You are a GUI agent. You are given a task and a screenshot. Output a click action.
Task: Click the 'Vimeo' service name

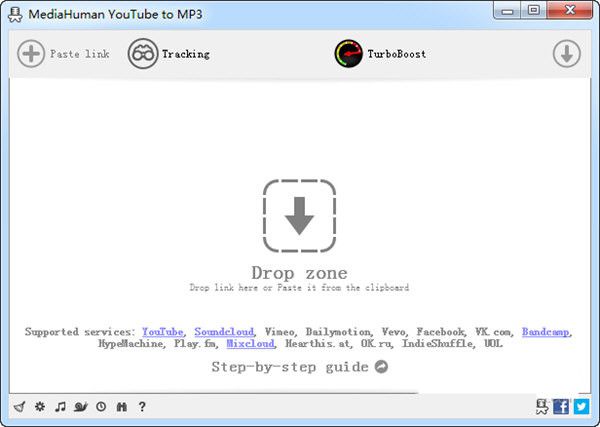[x=279, y=332]
